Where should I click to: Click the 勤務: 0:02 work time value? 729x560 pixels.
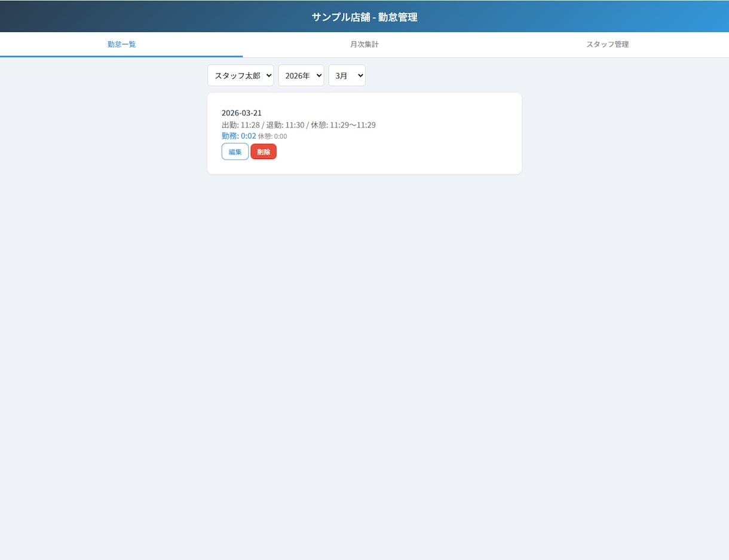pos(238,136)
